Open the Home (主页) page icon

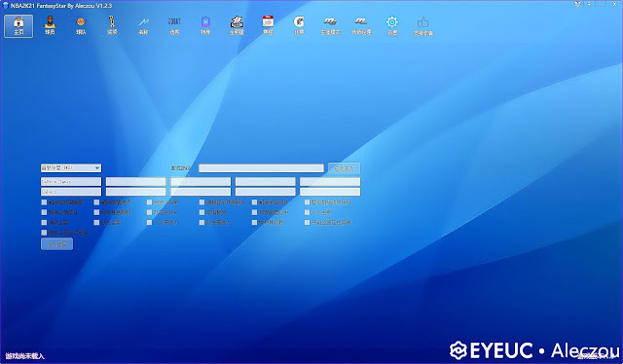point(18,26)
